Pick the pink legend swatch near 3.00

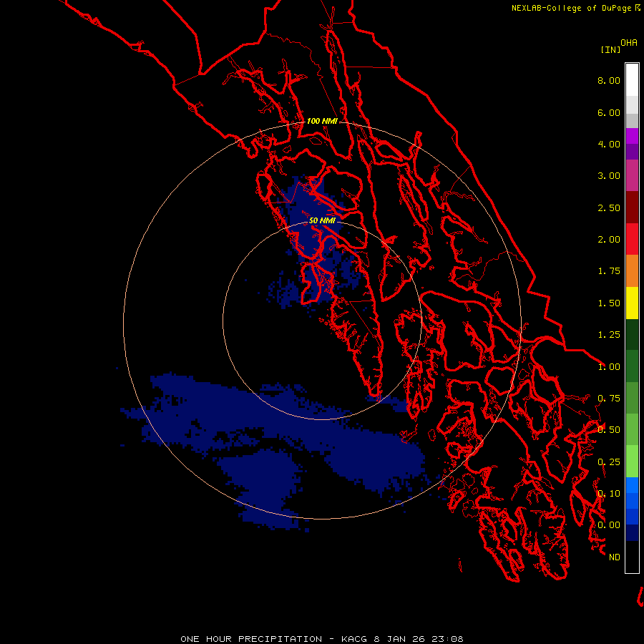tap(632, 175)
